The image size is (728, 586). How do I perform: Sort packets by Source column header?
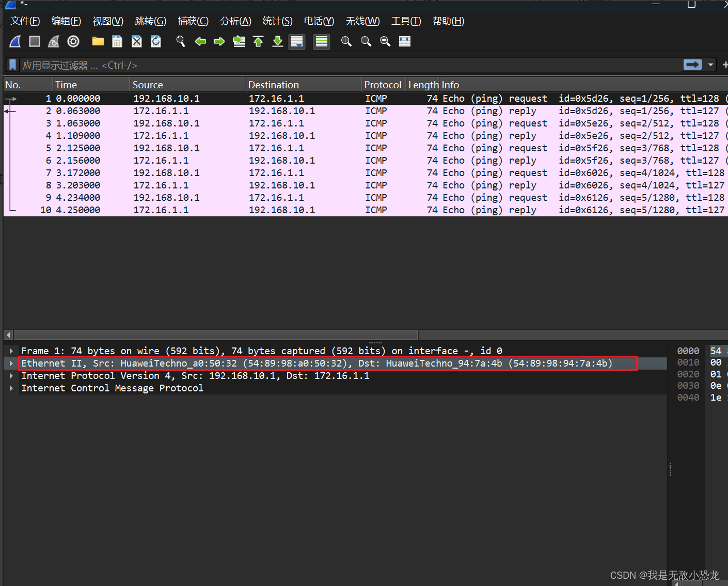(x=187, y=85)
